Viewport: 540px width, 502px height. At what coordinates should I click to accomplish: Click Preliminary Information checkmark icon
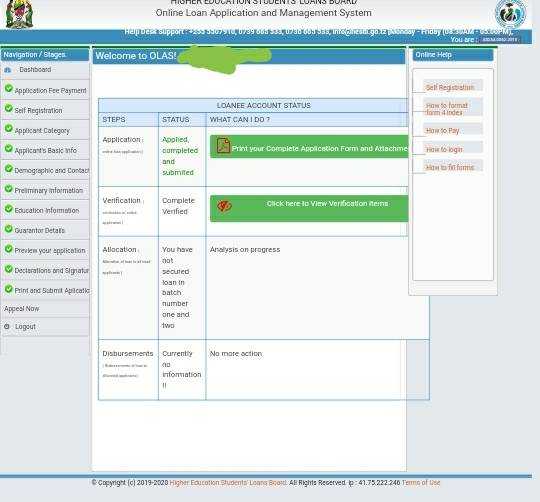(9, 188)
